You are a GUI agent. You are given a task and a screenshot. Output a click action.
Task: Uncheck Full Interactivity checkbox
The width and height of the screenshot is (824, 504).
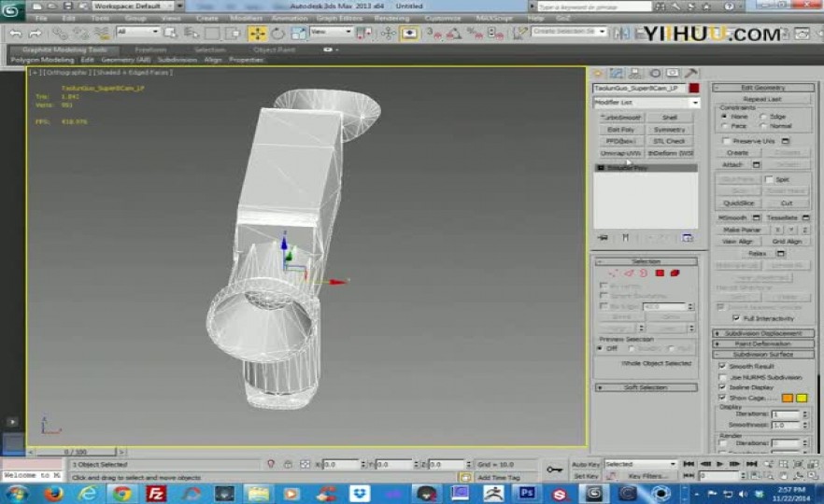pos(736,318)
